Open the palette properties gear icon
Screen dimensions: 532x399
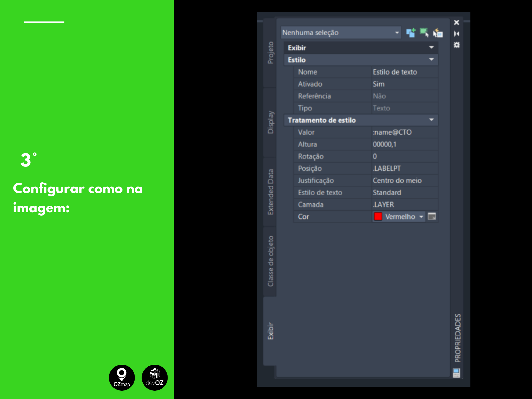(456, 45)
